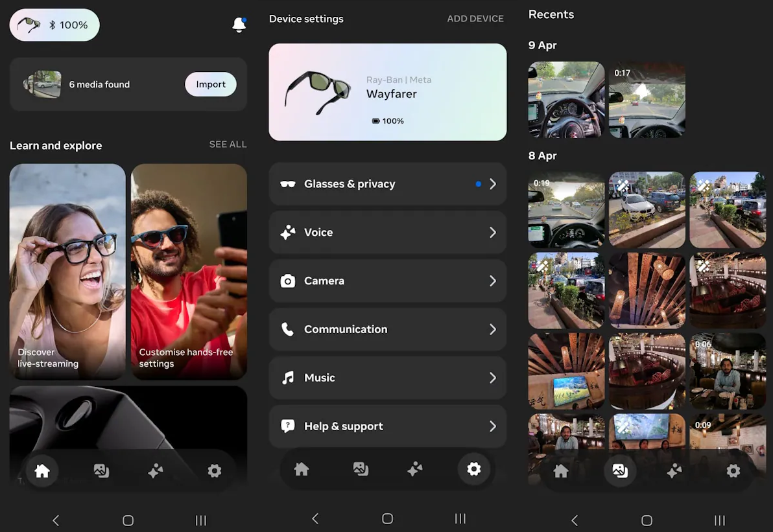The image size is (773, 532).
Task: Expand the Voice settings chevron
Action: 492,233
